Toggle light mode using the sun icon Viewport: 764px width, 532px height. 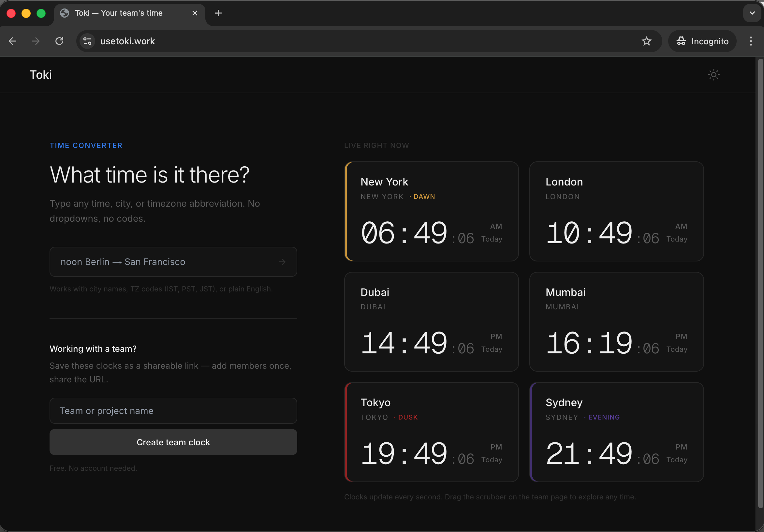(x=713, y=75)
